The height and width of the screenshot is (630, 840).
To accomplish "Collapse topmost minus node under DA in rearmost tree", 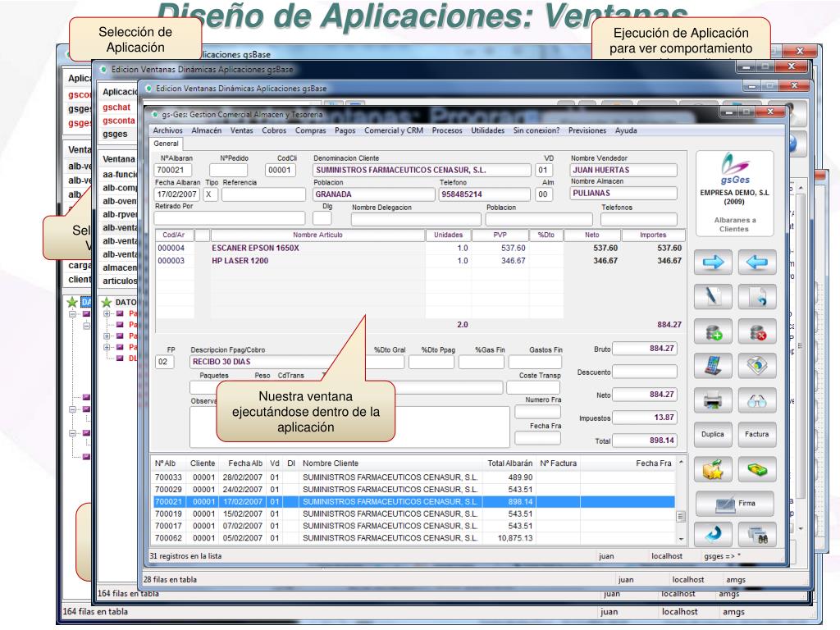I will (x=72, y=314).
